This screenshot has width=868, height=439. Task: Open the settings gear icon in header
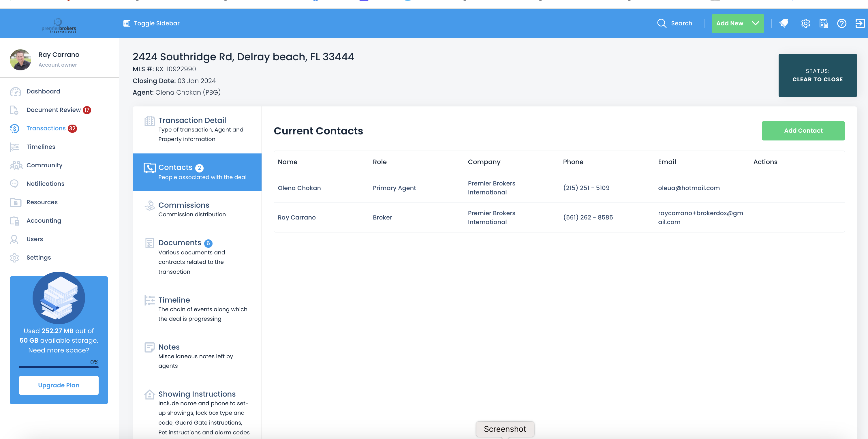click(x=805, y=23)
